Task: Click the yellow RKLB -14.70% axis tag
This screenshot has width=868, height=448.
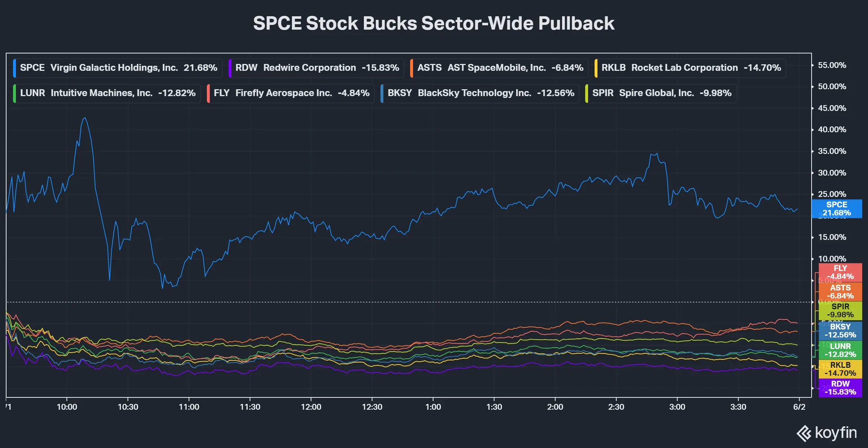Action: click(x=840, y=369)
